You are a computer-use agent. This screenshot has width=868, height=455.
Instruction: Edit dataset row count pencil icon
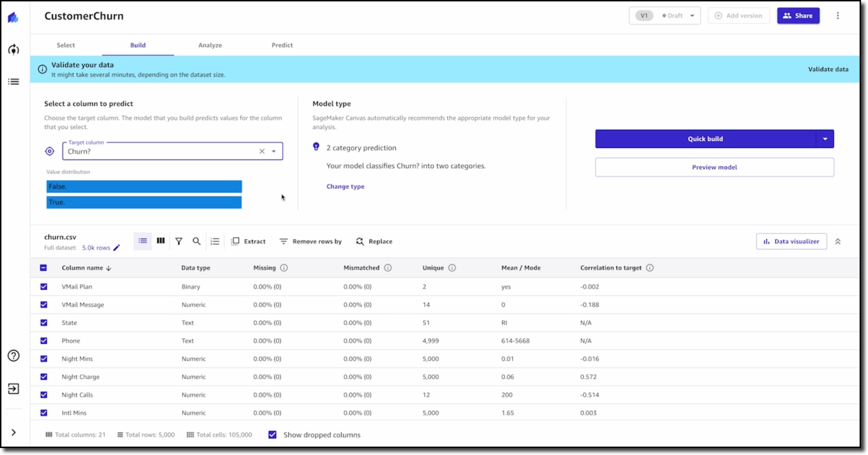click(117, 248)
